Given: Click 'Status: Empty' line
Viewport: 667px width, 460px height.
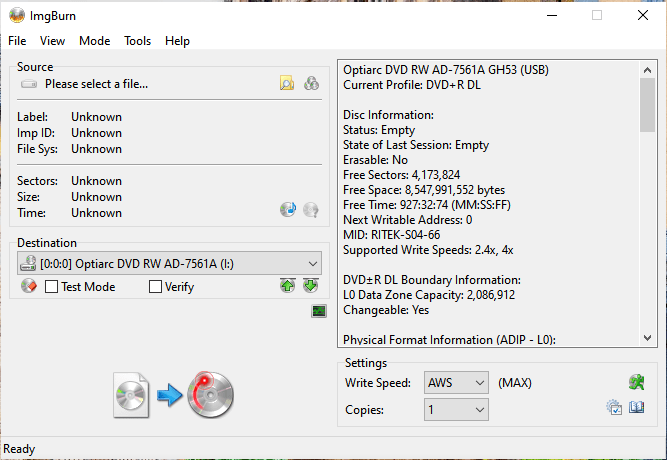Looking at the screenshot, I should click(379, 130).
